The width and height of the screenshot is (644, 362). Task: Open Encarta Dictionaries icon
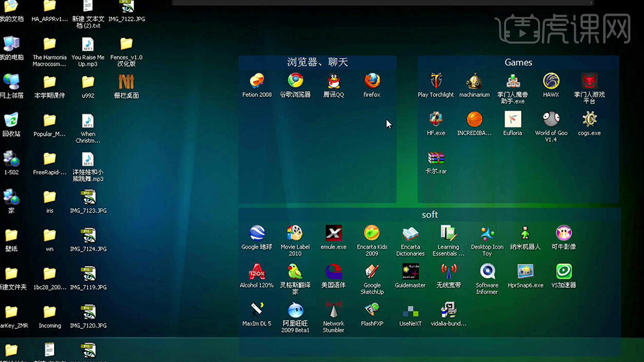pyautogui.click(x=410, y=233)
